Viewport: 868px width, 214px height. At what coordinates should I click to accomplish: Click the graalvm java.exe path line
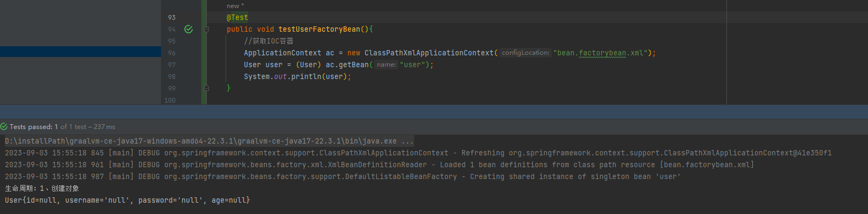(209, 141)
